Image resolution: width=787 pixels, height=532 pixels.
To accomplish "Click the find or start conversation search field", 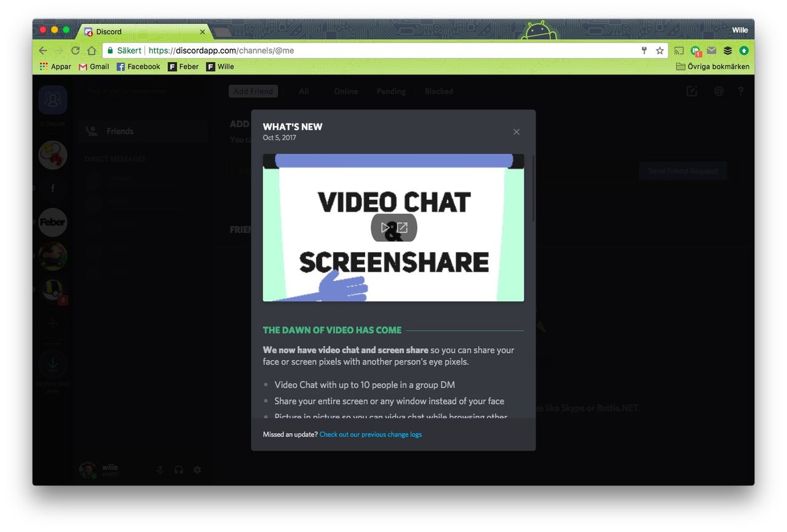I will point(143,91).
